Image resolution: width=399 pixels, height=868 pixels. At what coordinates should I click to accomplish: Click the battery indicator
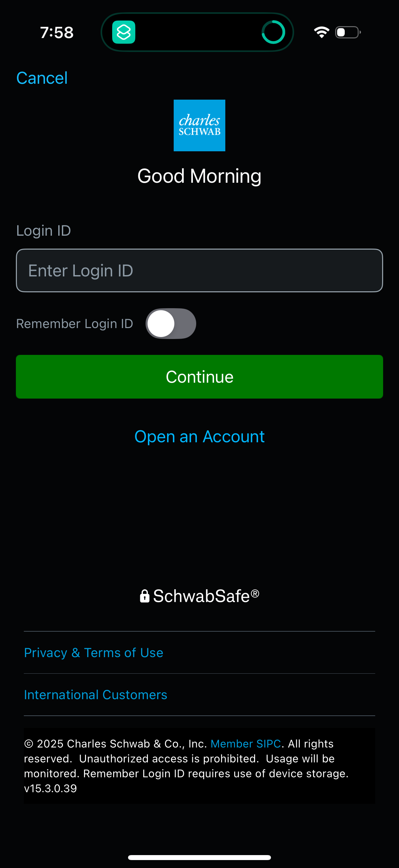coord(347,32)
